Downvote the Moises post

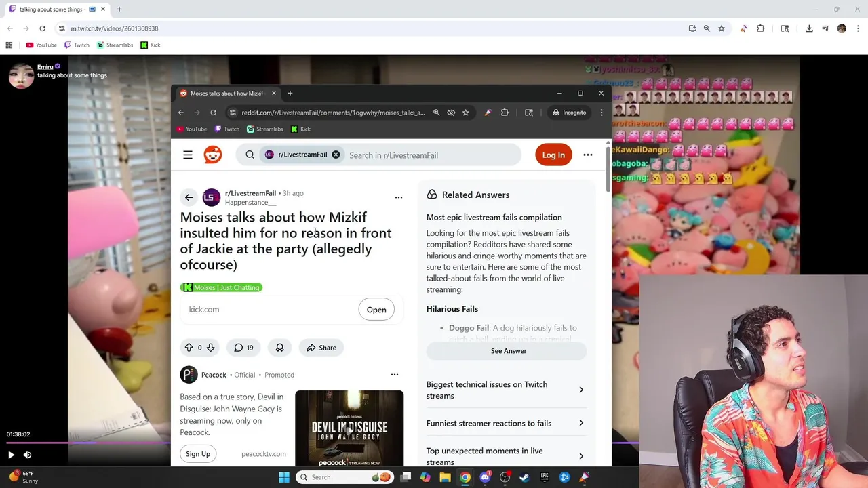tap(210, 348)
